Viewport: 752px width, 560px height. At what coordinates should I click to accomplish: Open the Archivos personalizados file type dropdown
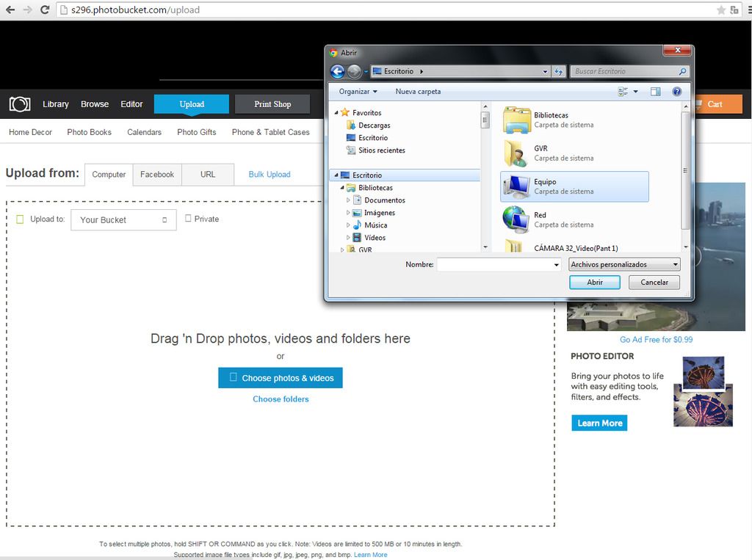click(624, 264)
